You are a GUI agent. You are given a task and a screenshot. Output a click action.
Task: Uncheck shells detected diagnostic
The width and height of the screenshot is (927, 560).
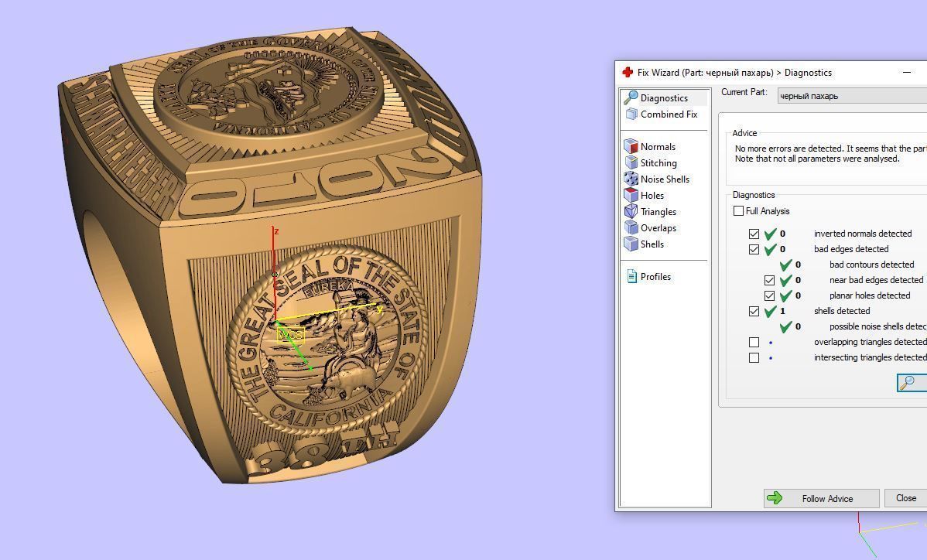point(754,311)
